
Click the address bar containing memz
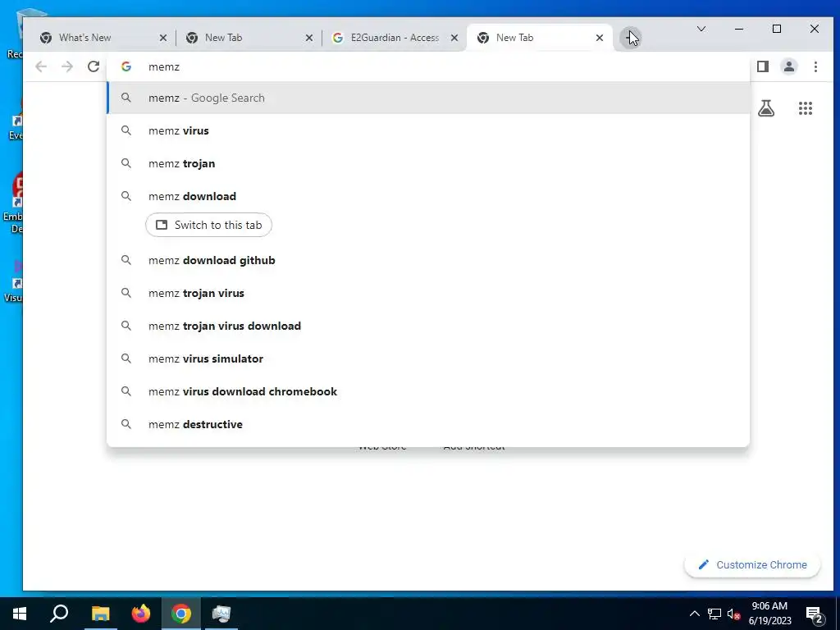point(428,66)
